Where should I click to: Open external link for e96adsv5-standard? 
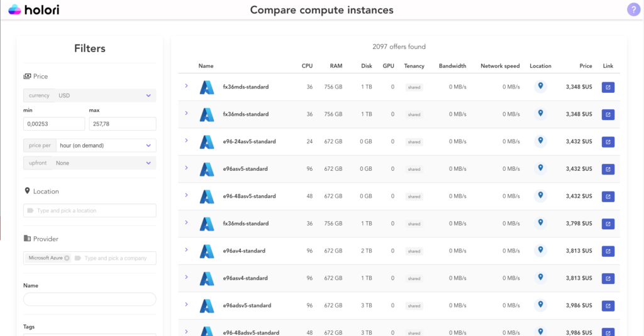608,306
